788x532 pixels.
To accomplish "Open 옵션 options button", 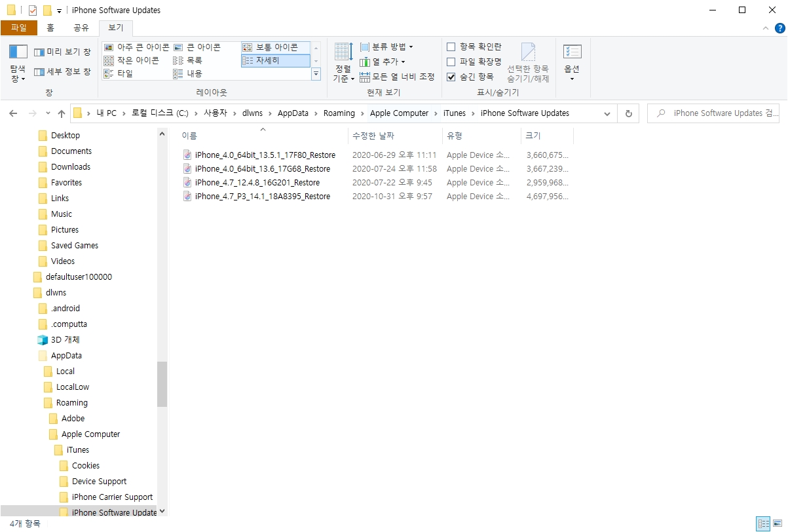I will pyautogui.click(x=572, y=63).
